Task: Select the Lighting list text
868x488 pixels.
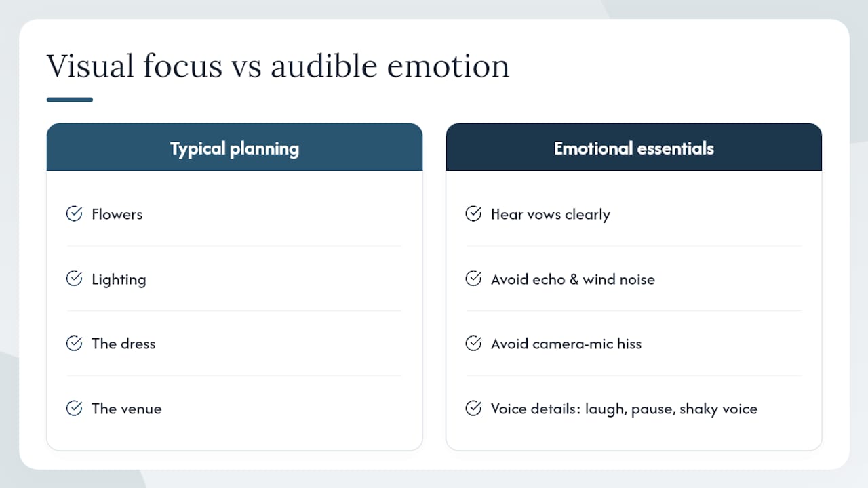Action: 119,279
